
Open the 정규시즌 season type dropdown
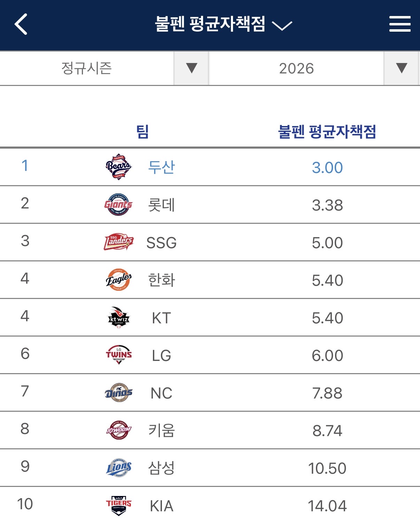(191, 68)
